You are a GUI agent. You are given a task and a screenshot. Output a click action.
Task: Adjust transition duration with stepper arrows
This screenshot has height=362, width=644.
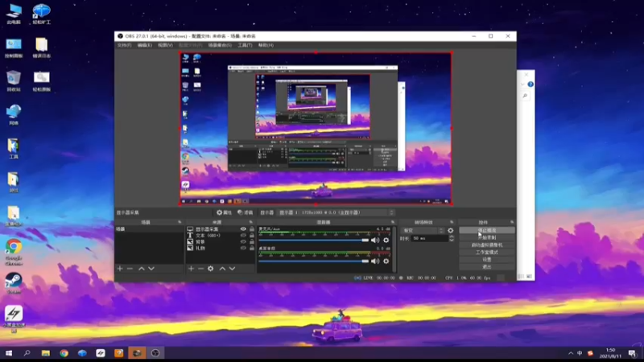452,238
